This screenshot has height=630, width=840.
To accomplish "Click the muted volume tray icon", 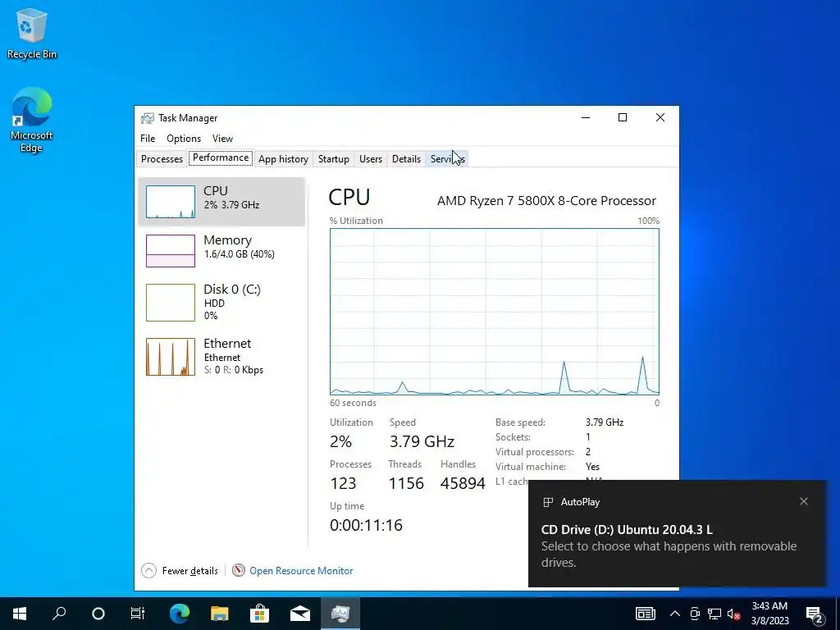I will [x=734, y=614].
